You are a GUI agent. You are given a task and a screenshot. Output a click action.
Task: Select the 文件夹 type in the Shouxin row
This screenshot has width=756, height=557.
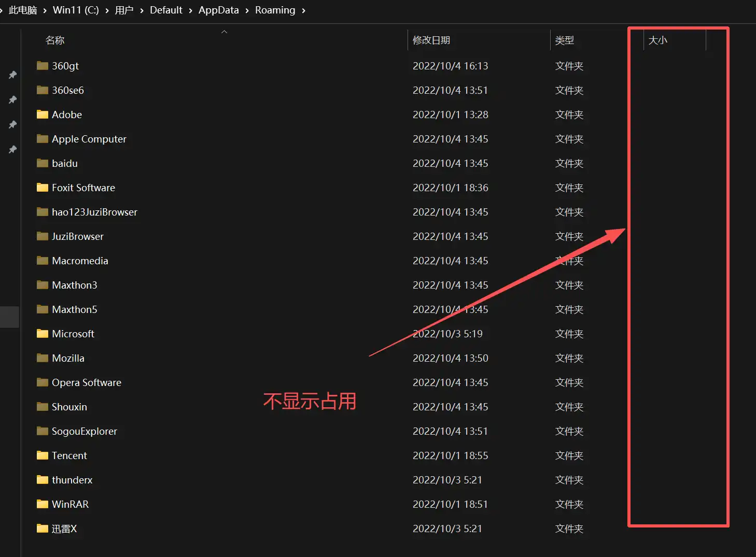click(x=569, y=407)
